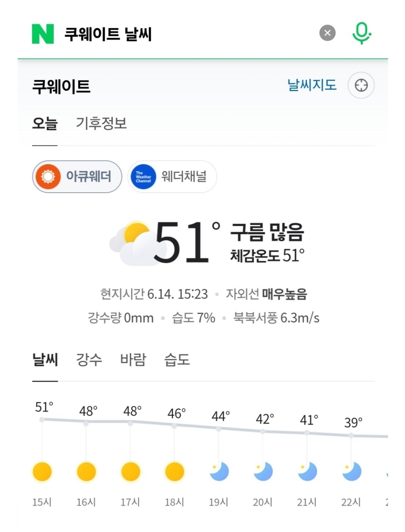405x532 pixels.
Task: Click the 쿠웨이트 날씨 search field
Action: click(x=187, y=34)
